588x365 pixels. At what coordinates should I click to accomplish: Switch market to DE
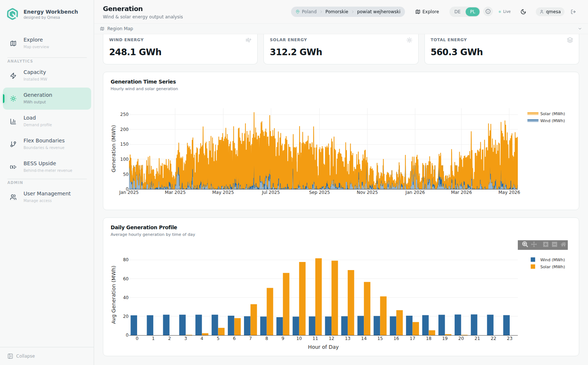pos(458,12)
